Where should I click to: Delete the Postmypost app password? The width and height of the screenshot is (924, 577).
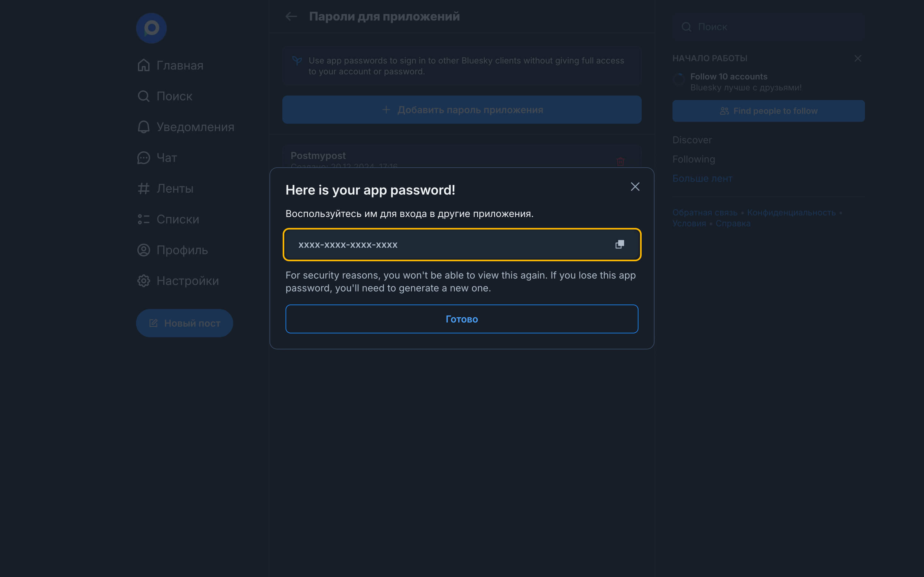(x=620, y=162)
